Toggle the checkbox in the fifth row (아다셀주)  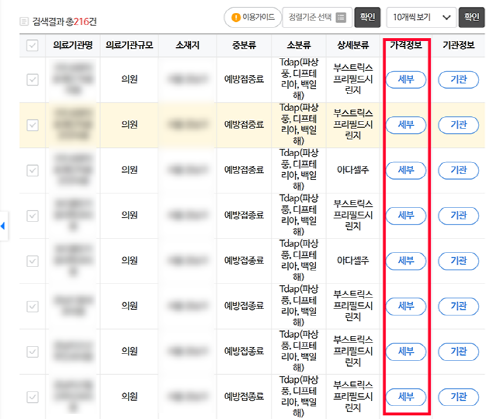(x=32, y=261)
